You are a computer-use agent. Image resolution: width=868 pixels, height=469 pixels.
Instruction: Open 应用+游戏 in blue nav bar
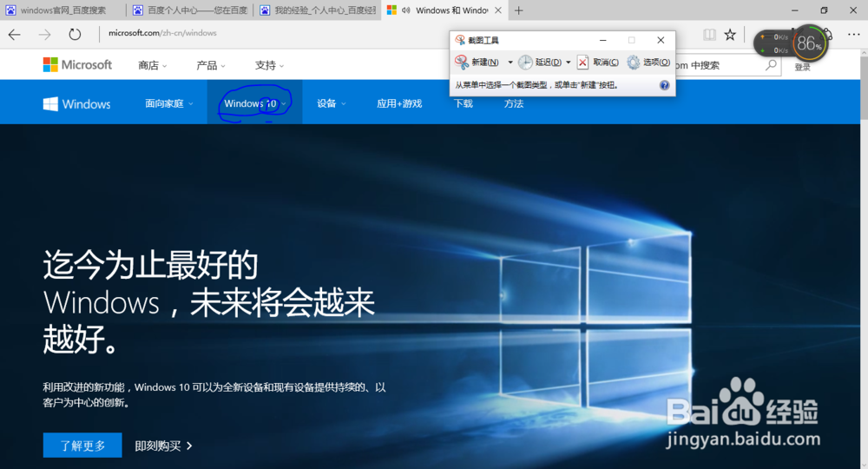coord(399,103)
